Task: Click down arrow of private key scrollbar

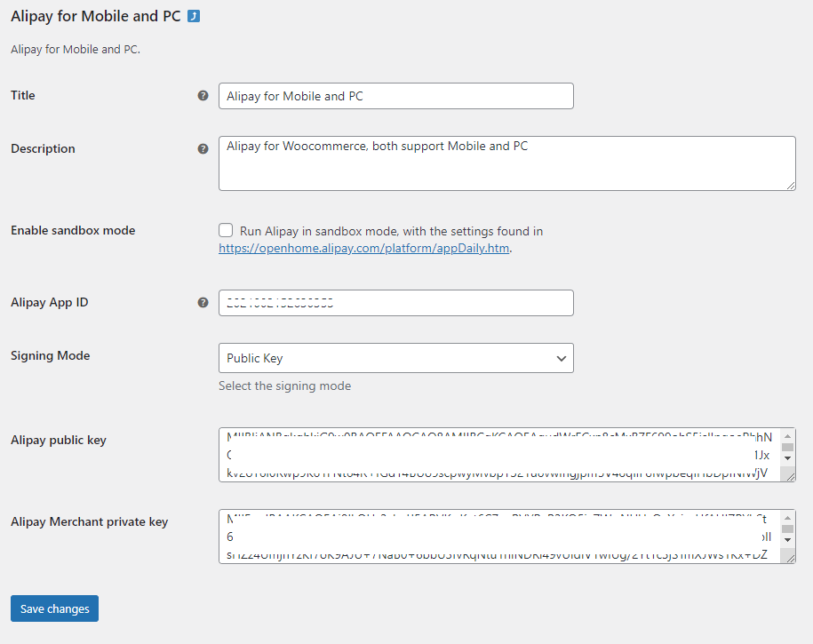Action: tap(787, 539)
